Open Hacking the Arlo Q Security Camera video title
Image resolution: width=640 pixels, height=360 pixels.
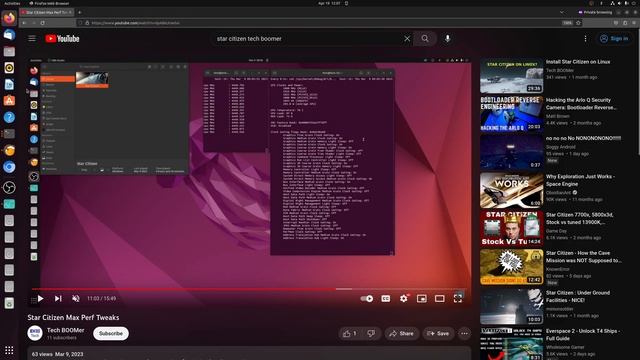(x=581, y=104)
